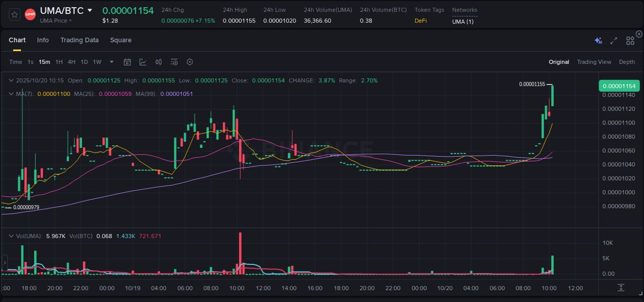Click the green last price label 0.00001154
The width and height of the screenshot is (644, 302).
click(618, 86)
